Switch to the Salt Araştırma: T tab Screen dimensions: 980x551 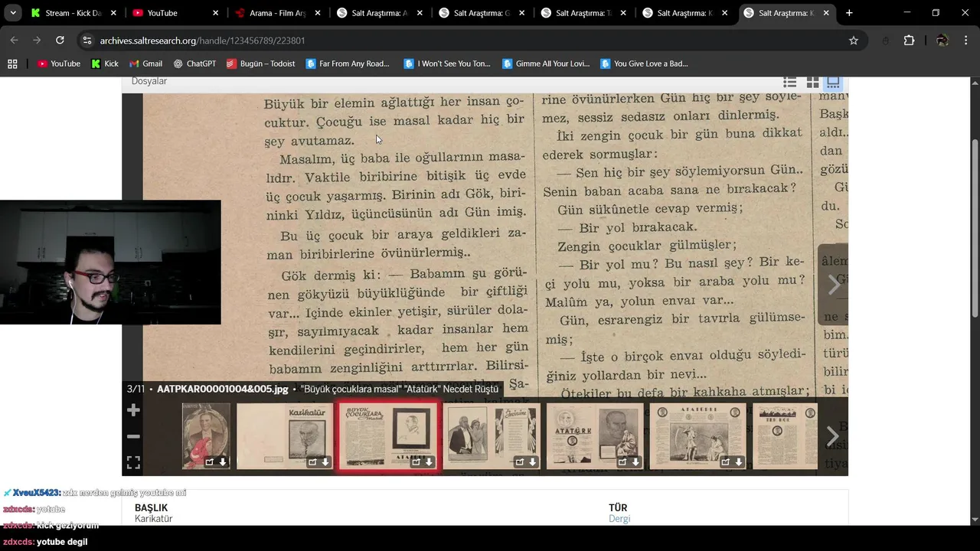pos(582,13)
